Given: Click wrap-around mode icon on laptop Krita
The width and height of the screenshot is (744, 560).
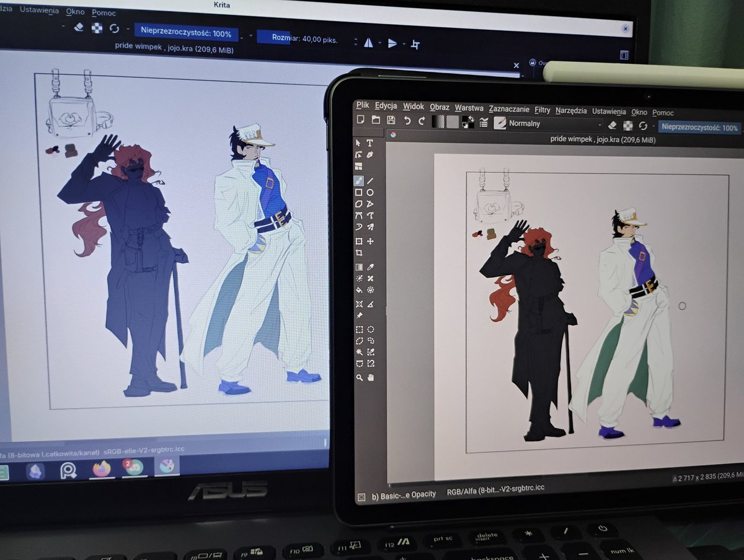Looking at the screenshot, I should [415, 44].
